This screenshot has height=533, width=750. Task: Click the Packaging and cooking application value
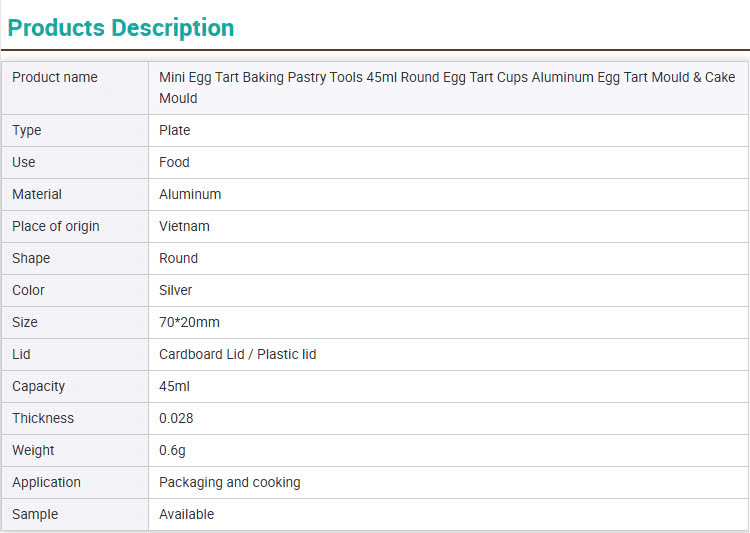click(230, 482)
